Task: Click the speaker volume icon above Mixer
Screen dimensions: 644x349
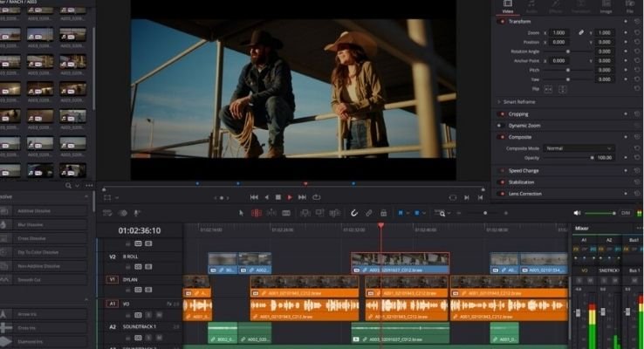Action: [x=577, y=213]
